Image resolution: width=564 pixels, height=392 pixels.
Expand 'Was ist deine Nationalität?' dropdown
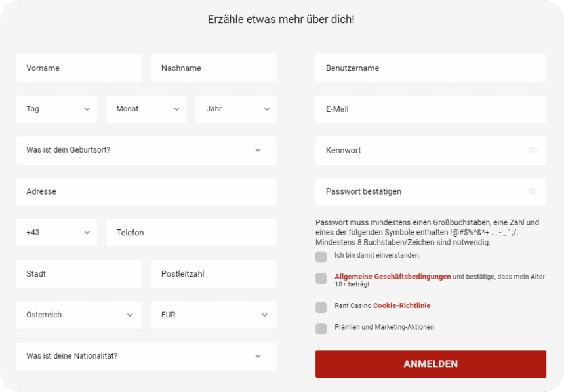[x=146, y=356]
